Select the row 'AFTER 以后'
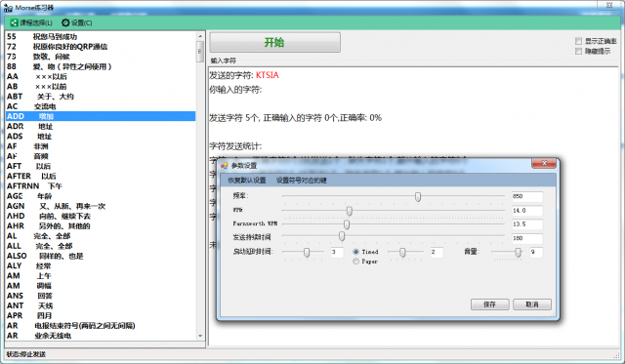Image resolution: width=625 pixels, height=364 pixels. coord(101,176)
